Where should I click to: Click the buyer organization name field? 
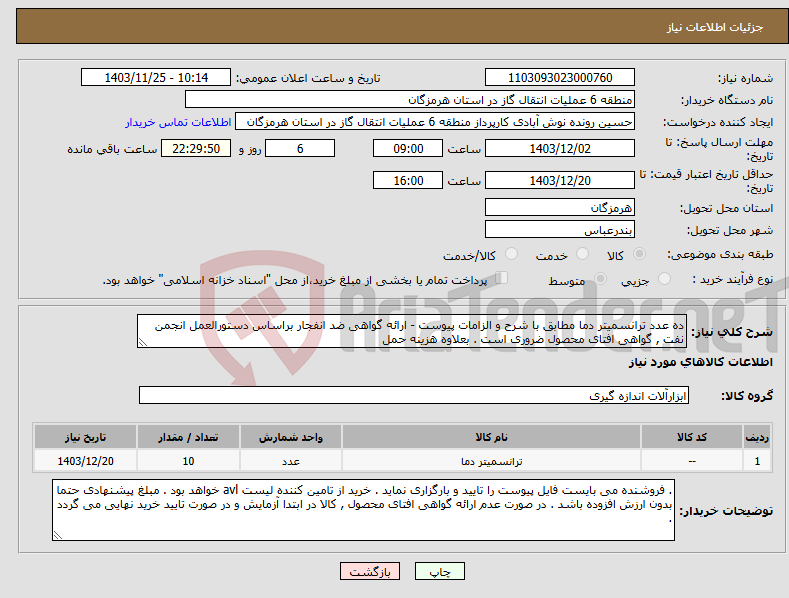pos(410,100)
